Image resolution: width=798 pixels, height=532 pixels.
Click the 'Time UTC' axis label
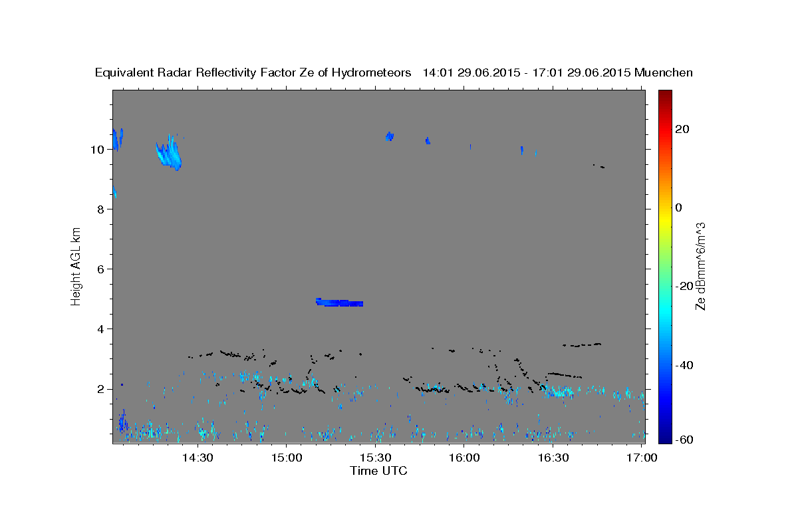[378, 471]
